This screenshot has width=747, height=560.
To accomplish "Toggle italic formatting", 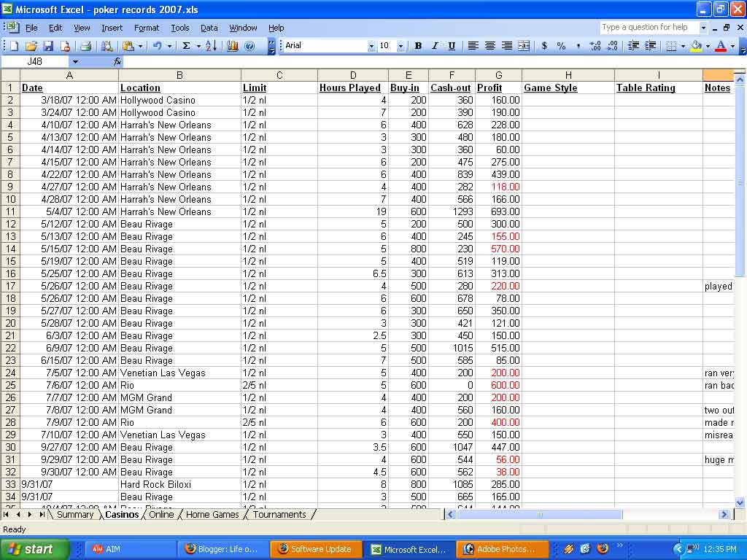I will click(435, 46).
